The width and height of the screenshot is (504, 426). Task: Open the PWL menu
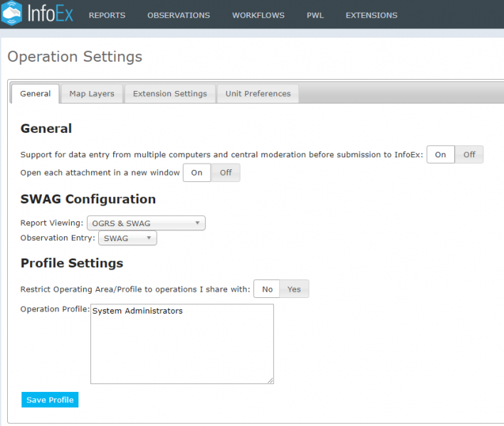[x=315, y=16]
